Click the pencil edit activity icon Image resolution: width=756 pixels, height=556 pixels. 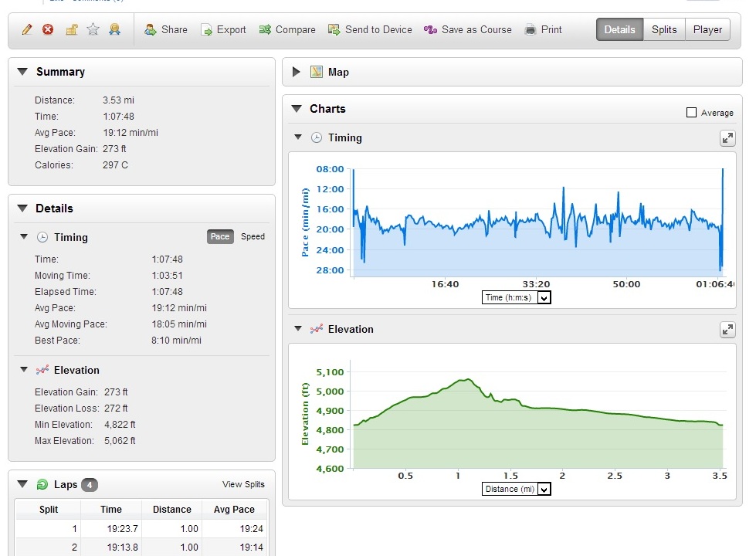[x=27, y=30]
